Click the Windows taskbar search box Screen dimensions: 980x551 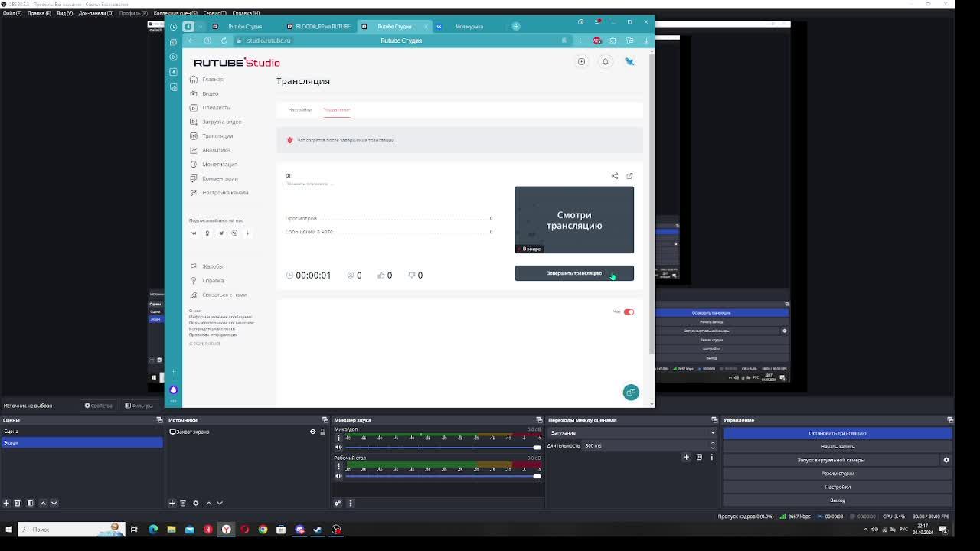[71, 529]
